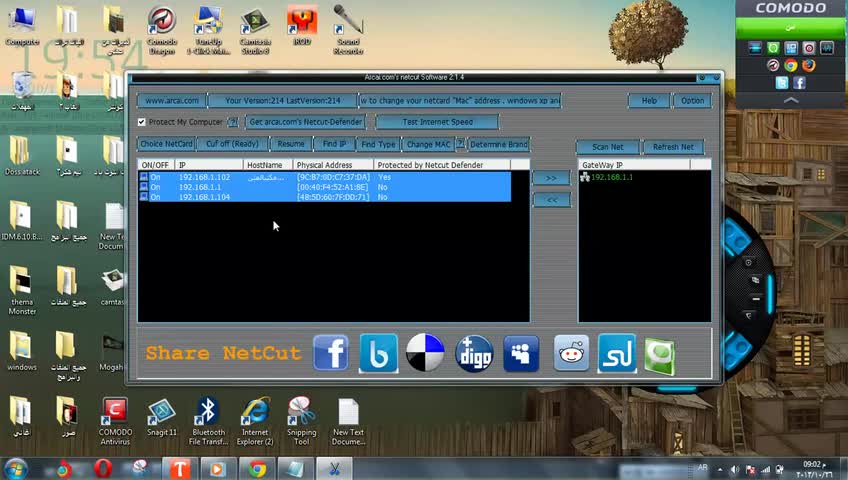Select MAC address [9C:B7:0D:C7:37:DA]

[333, 177]
